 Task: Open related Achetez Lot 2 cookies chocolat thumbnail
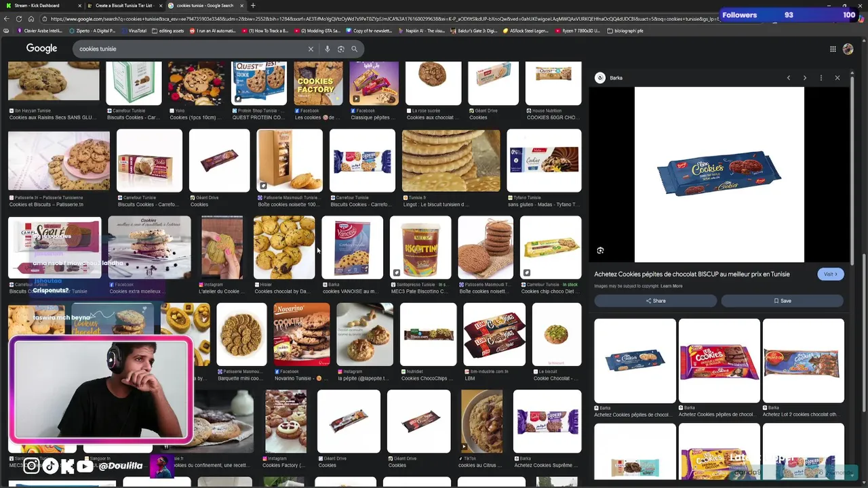point(803,361)
